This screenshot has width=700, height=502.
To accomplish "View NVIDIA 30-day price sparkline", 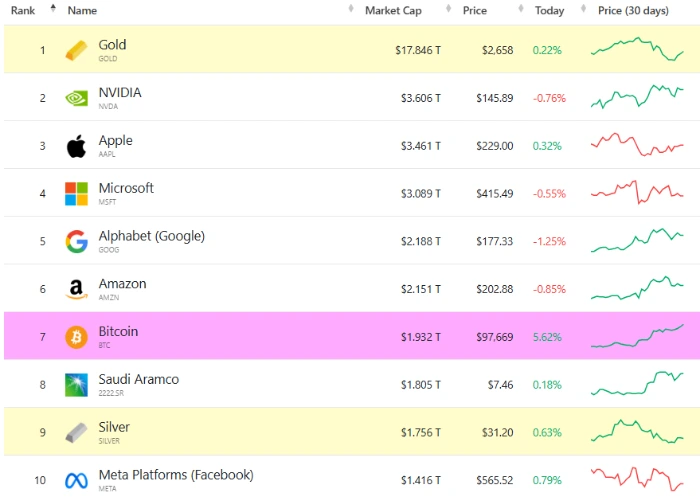I will [x=637, y=97].
